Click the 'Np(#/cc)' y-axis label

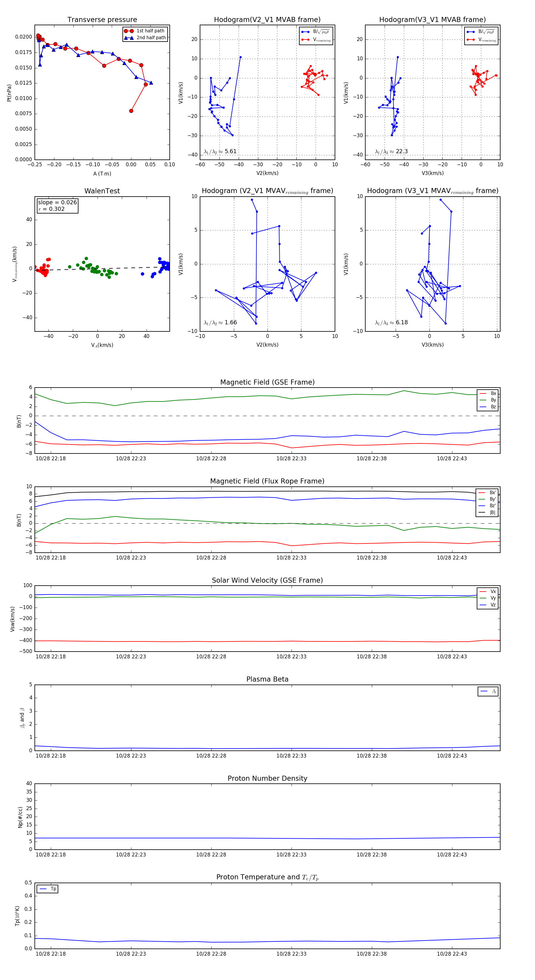[x=20, y=817]
